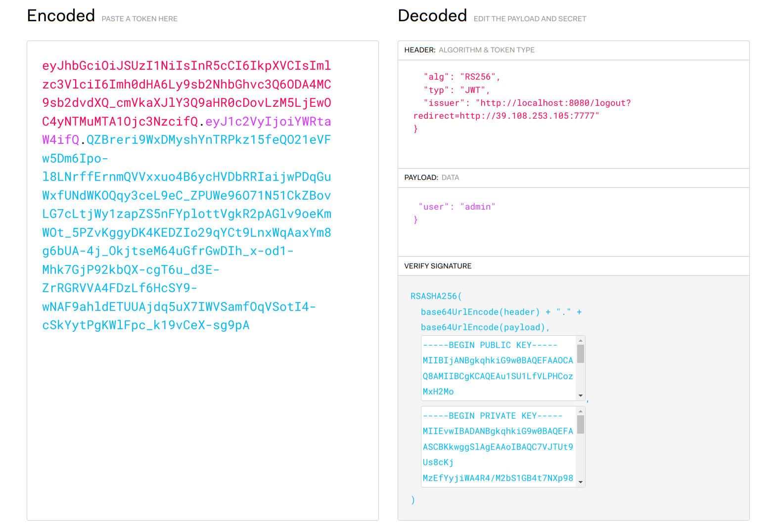775x532 pixels.
Task: Click the private key scrollbar thumb
Action: [581, 424]
